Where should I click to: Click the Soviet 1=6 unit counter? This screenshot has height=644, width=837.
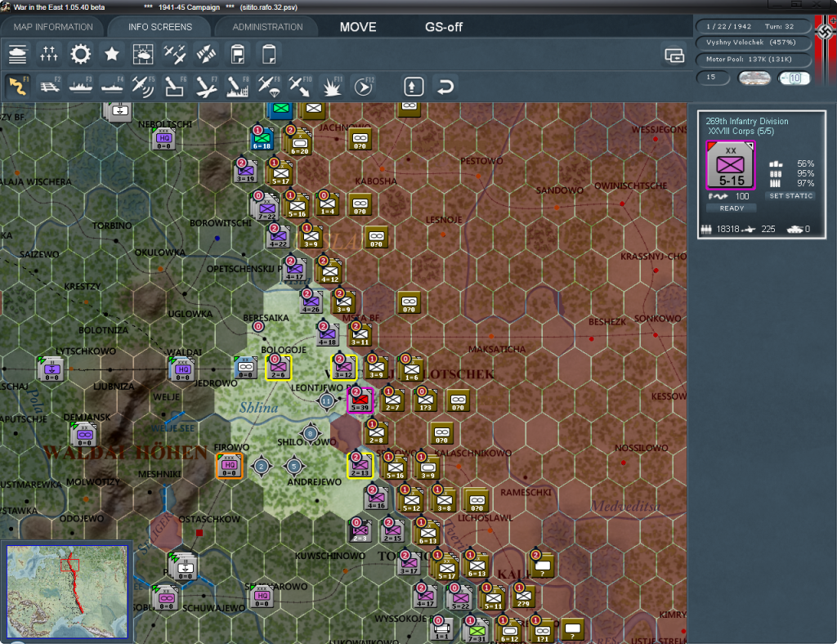pyautogui.click(x=412, y=369)
